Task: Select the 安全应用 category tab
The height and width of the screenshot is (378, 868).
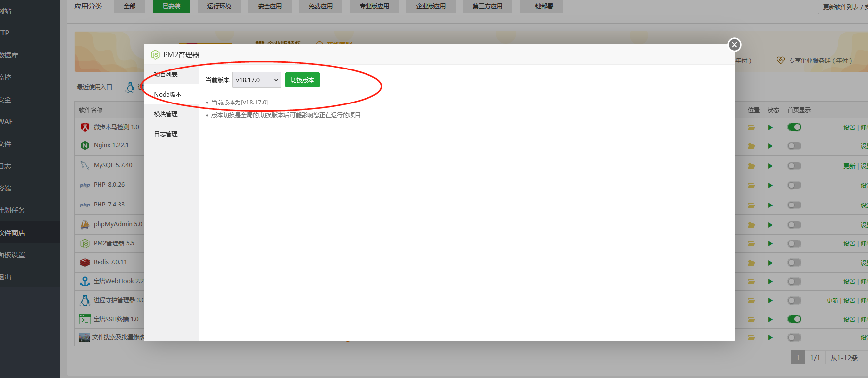Action: [270, 6]
